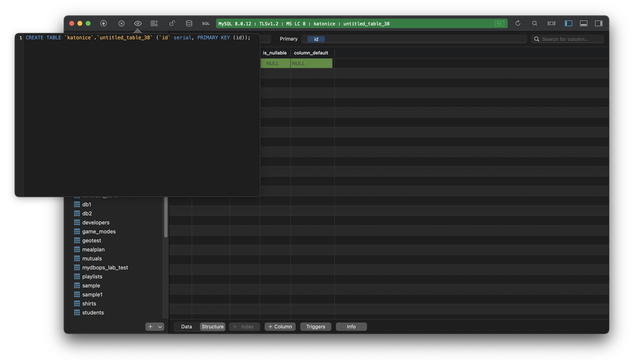Open the database cylinder icon
Screen dimensions: 632x364
tap(189, 24)
